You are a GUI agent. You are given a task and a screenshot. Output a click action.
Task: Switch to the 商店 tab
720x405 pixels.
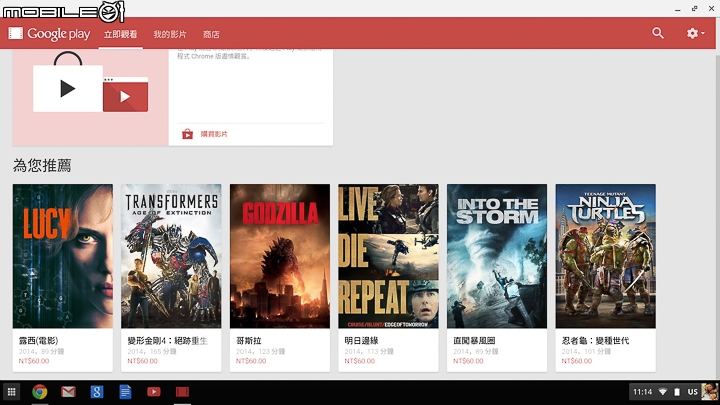pyautogui.click(x=211, y=34)
